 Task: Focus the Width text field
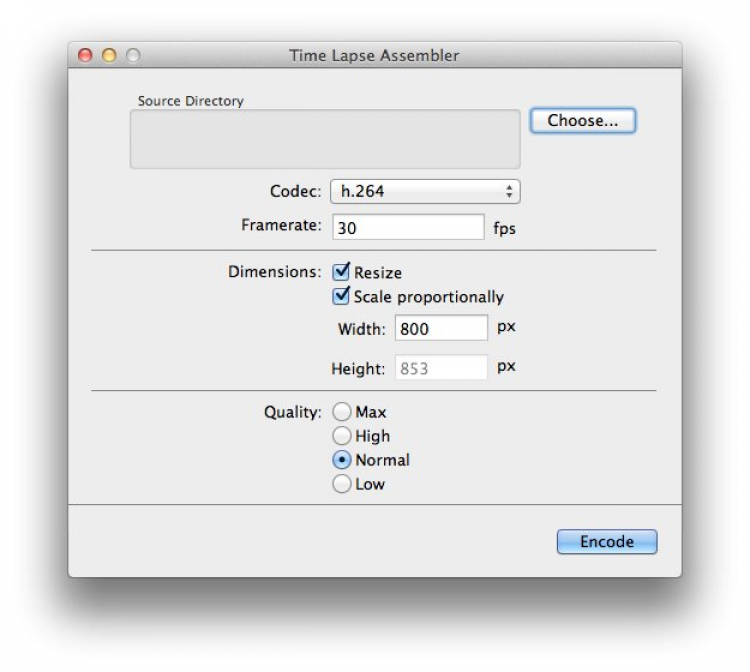[440, 328]
